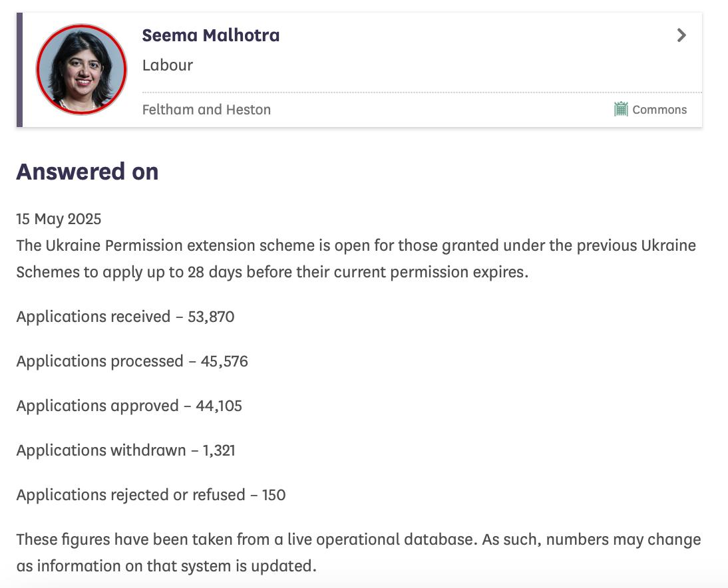728x588 pixels.
Task: Open the Seema Malhotra name link
Action: point(211,35)
